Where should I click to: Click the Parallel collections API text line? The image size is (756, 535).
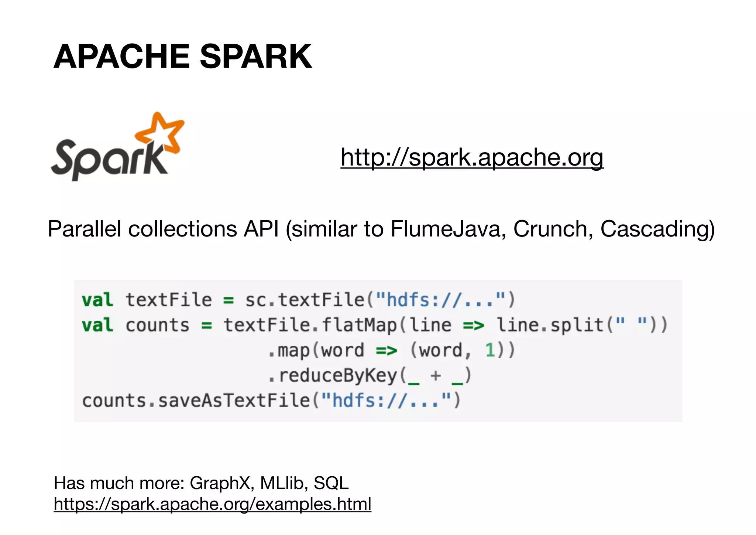(x=381, y=229)
